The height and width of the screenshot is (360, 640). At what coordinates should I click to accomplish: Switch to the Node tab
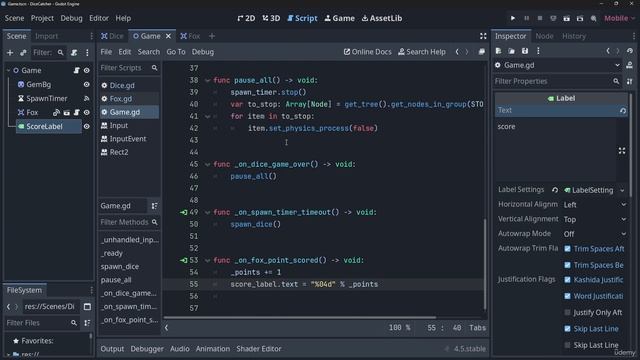pos(544,36)
